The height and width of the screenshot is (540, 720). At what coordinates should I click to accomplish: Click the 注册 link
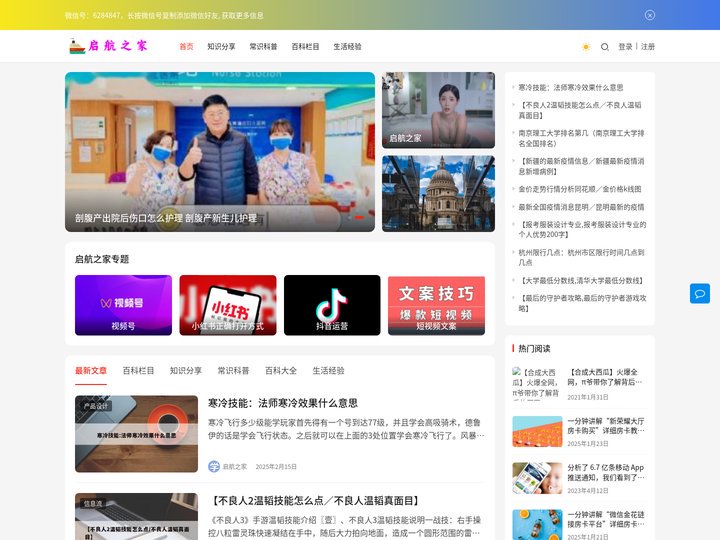(647, 46)
